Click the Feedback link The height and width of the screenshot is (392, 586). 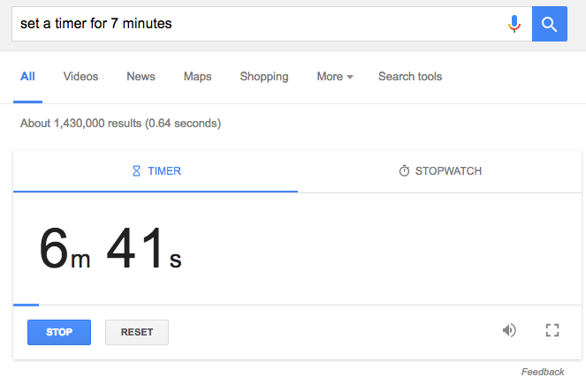coord(543,373)
